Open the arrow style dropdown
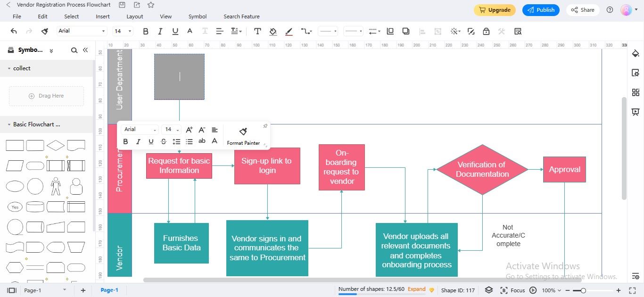Screen dimensions: 644x297 tap(374, 31)
